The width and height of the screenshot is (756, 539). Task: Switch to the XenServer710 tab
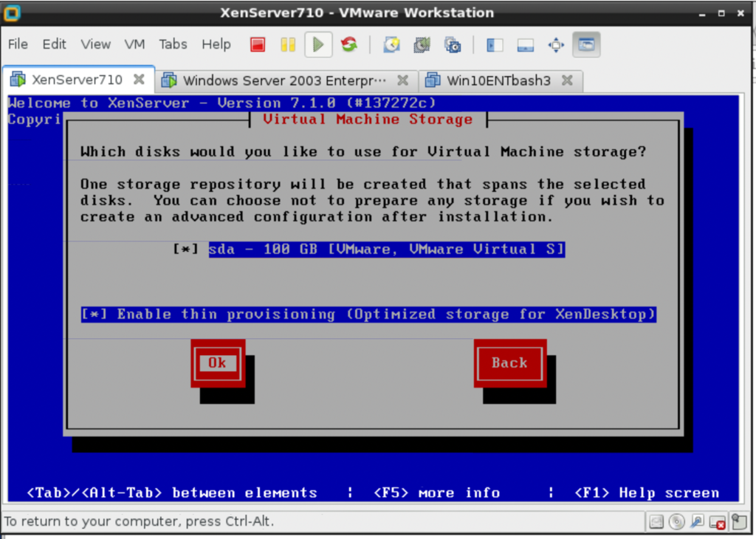point(77,80)
